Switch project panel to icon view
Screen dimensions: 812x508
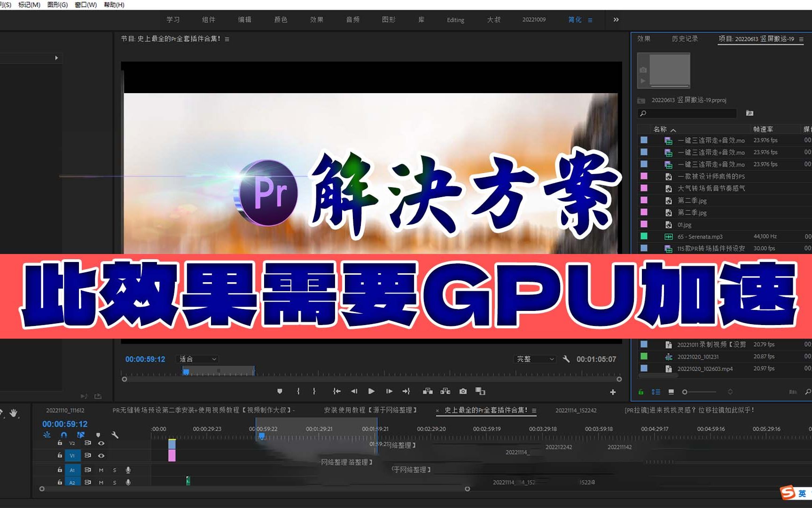click(671, 392)
